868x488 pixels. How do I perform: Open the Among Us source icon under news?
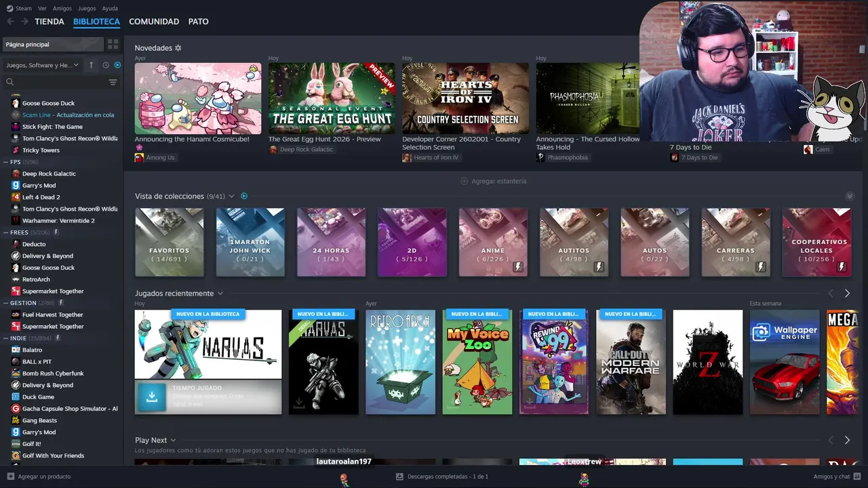139,157
